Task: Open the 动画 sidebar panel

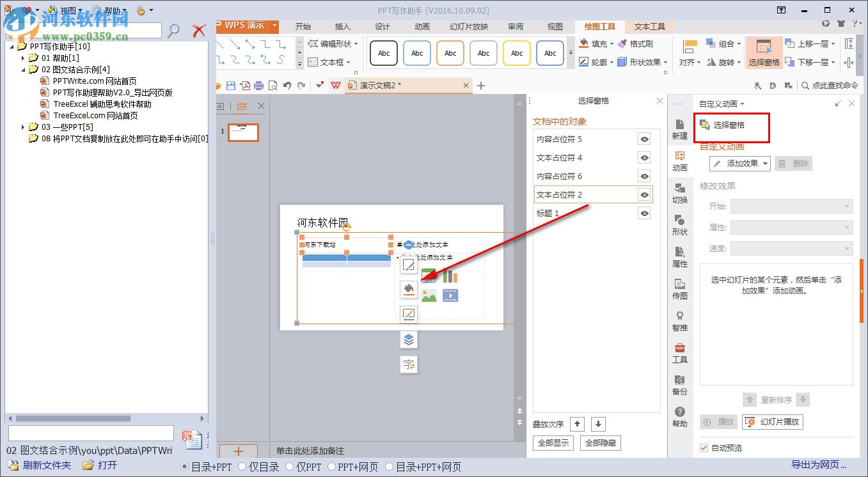Action: (680, 161)
